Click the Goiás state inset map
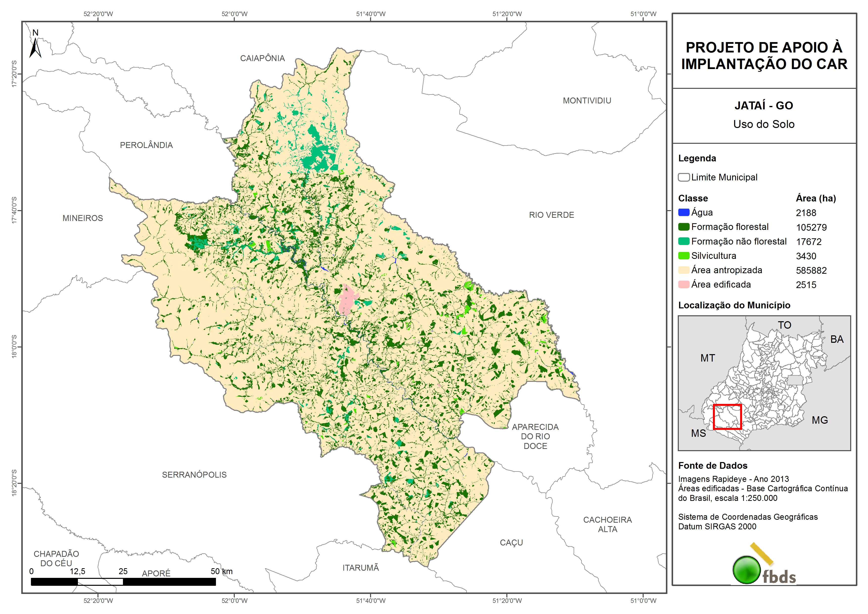The width and height of the screenshot is (868, 614). (764, 383)
